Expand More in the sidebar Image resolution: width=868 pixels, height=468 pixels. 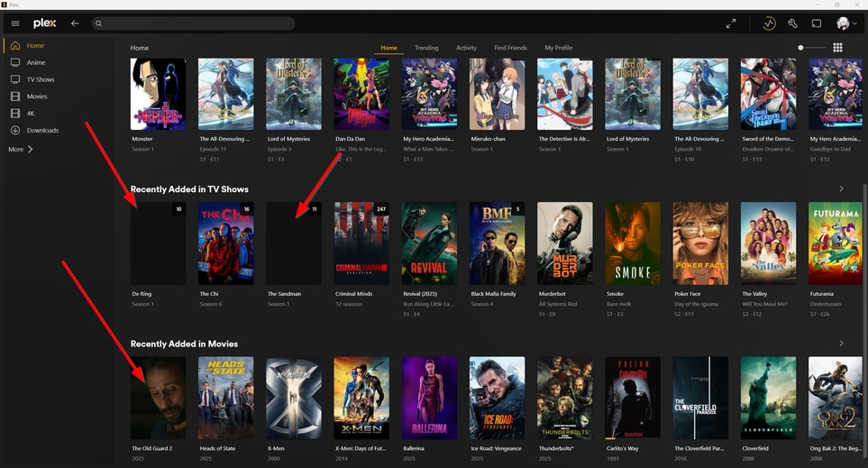pos(21,149)
